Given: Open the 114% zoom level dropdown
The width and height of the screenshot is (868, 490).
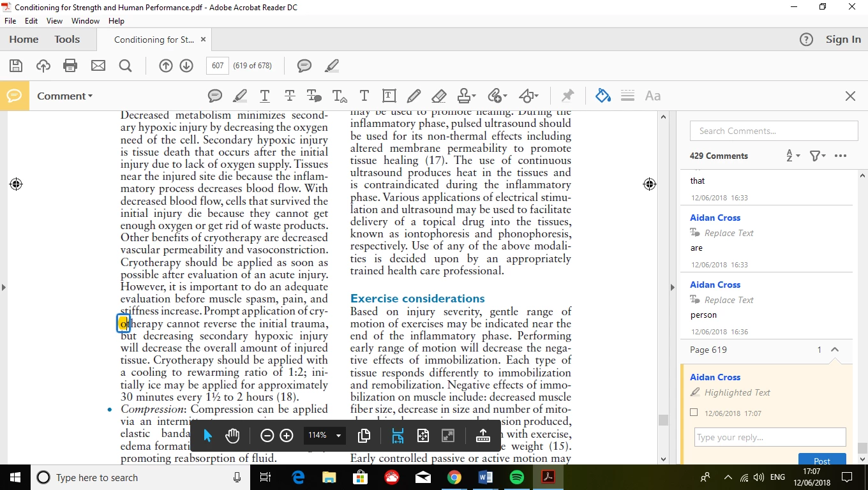Looking at the screenshot, I should [x=325, y=435].
